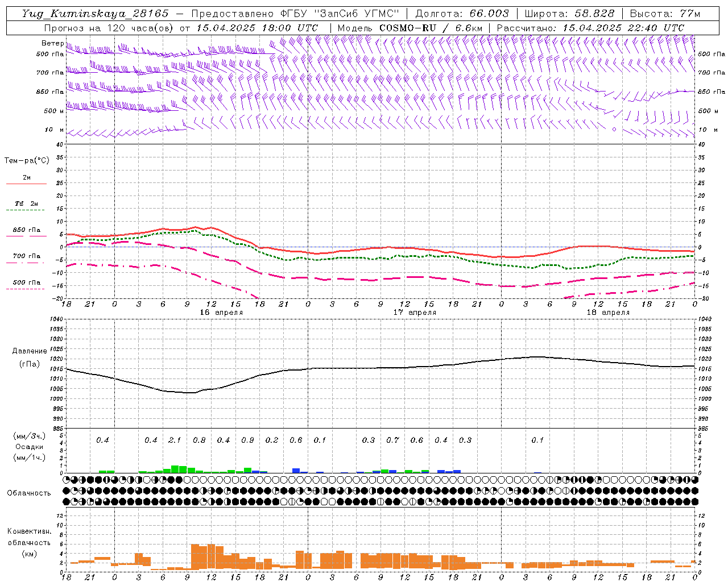The height and width of the screenshot is (582, 728).
Task: Click the Высота: 77м field
Action: click(x=665, y=14)
